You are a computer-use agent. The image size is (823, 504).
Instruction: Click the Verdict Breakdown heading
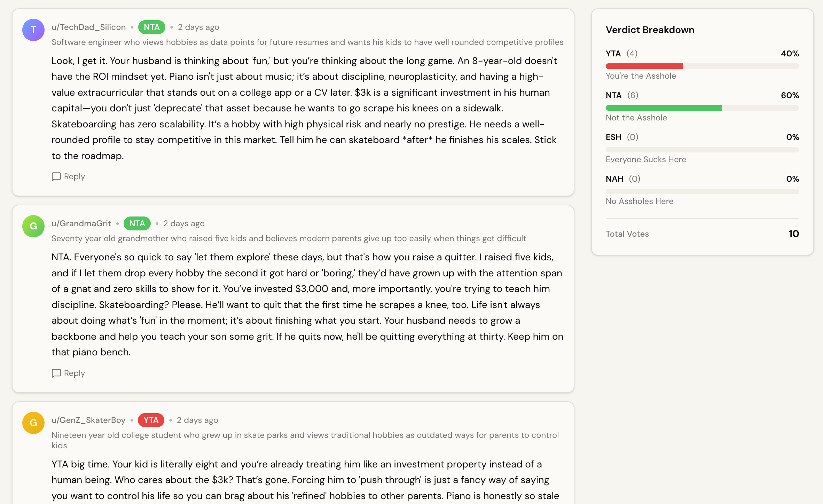(x=650, y=30)
